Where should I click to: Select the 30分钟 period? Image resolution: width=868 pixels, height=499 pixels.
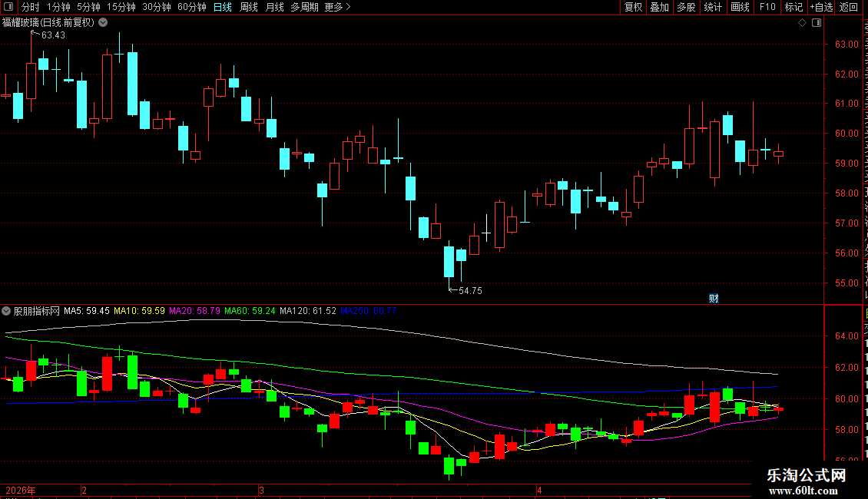157,7
